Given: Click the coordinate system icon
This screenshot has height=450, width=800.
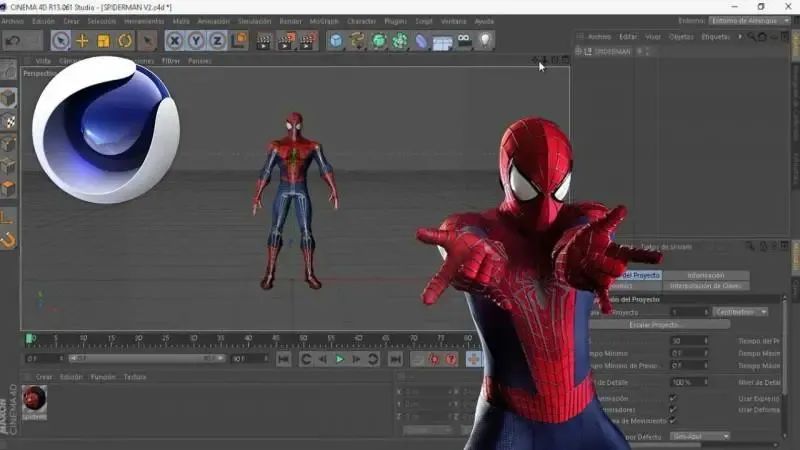Looking at the screenshot, I should click(x=239, y=41).
